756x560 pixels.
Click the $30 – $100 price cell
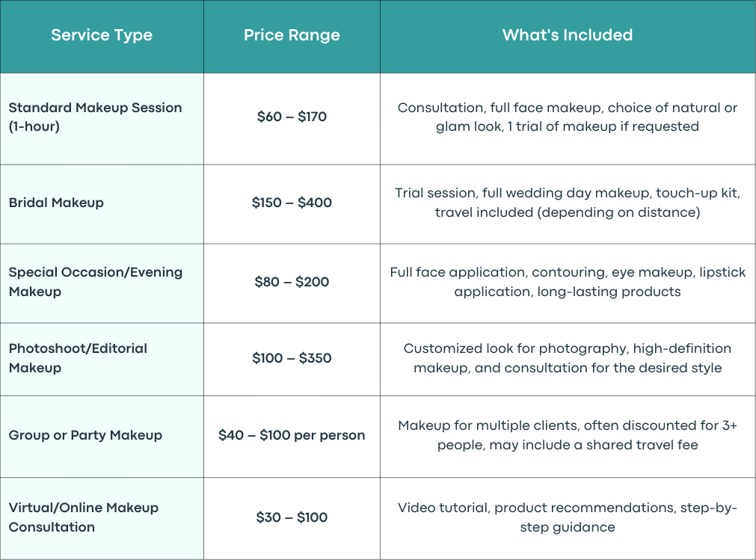[x=292, y=519]
